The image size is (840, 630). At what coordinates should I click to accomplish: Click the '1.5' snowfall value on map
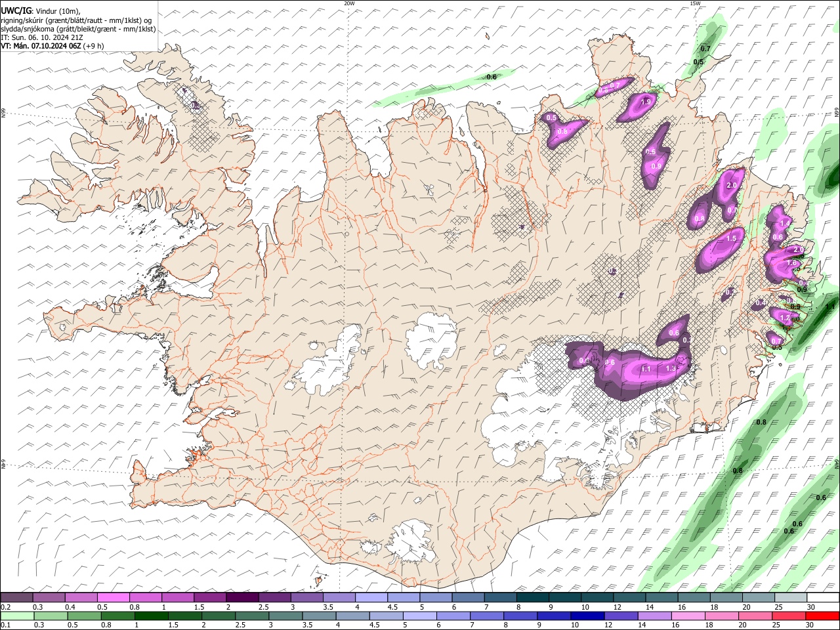[732, 239]
